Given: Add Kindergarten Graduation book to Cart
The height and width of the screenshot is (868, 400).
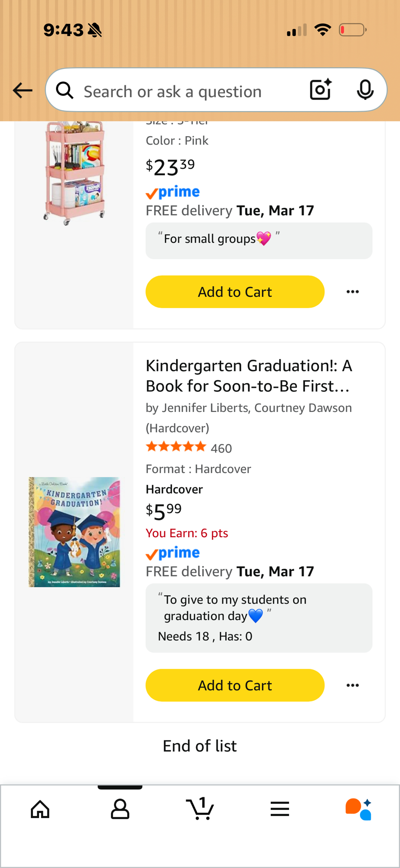Looking at the screenshot, I should (x=235, y=685).
